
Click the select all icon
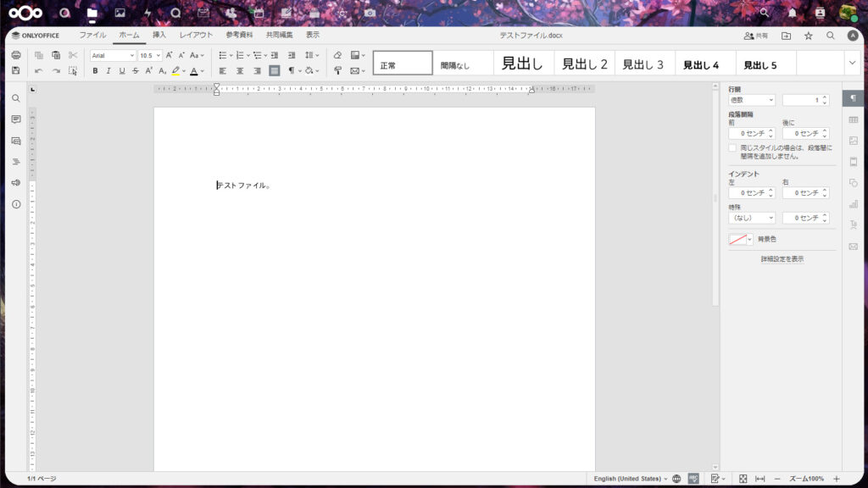[x=73, y=71]
